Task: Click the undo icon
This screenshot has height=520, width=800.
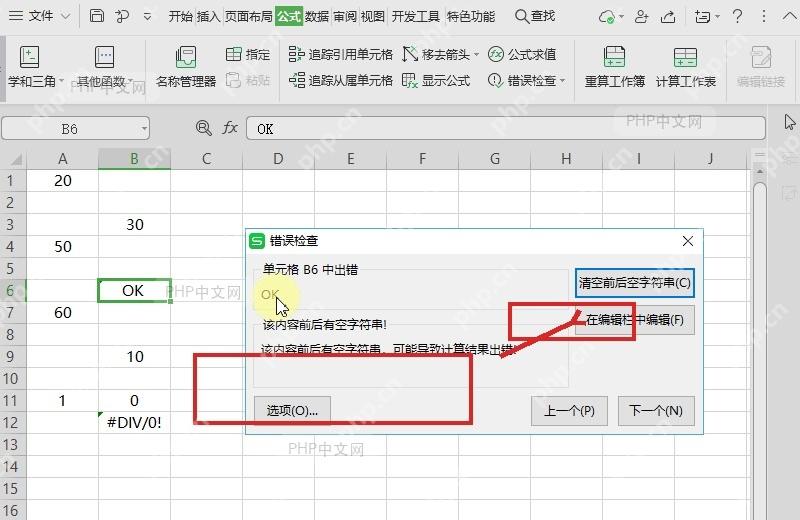Action: [122, 16]
